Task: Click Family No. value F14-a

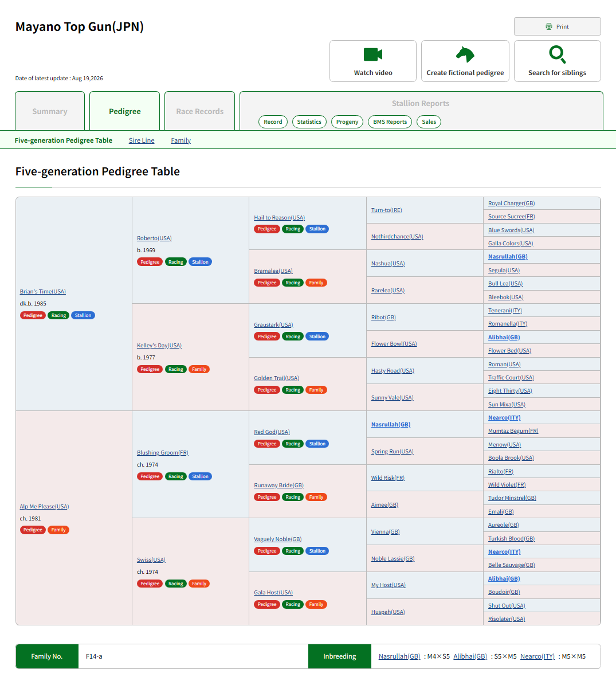Action: [x=94, y=656]
